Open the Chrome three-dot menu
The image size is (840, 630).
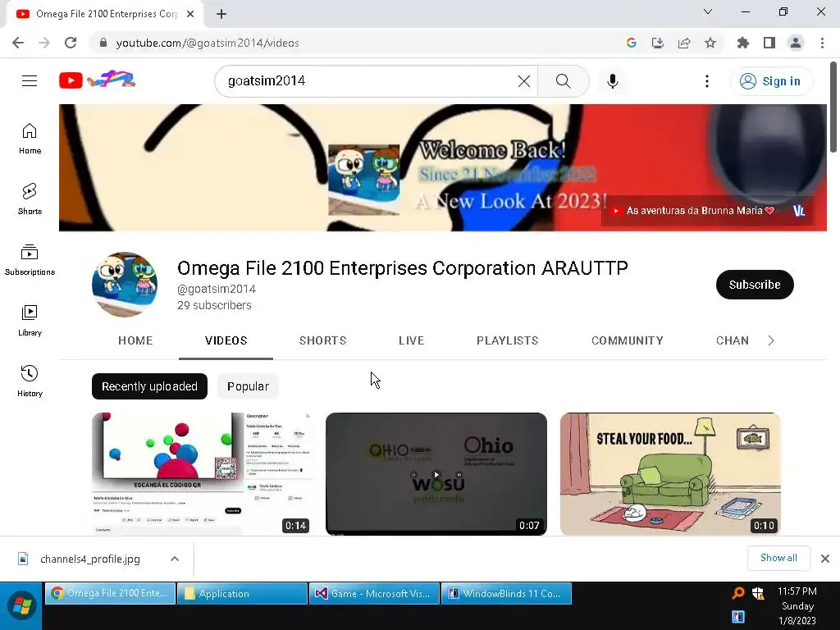coord(822,43)
